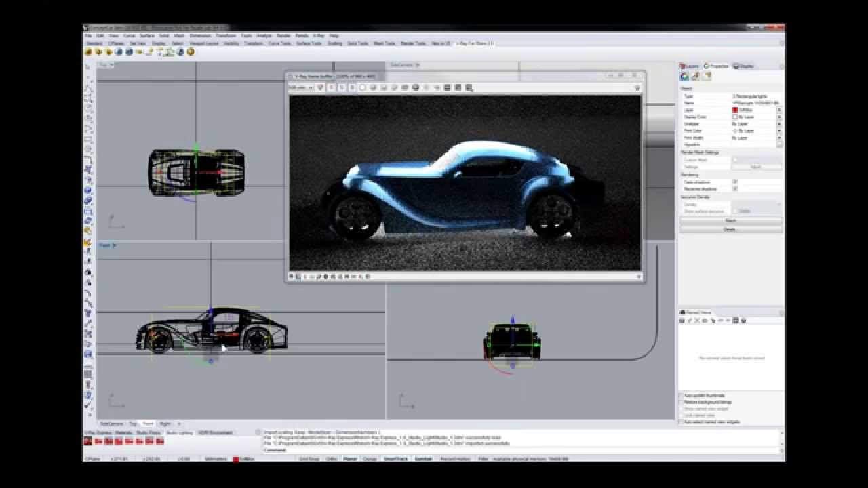Switch to Materials tab in V-Ray Express
868x488 pixels.
[x=123, y=432]
